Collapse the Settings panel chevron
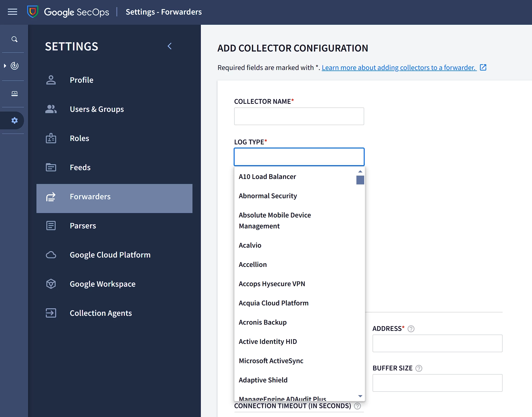The height and width of the screenshot is (417, 532). [x=170, y=46]
